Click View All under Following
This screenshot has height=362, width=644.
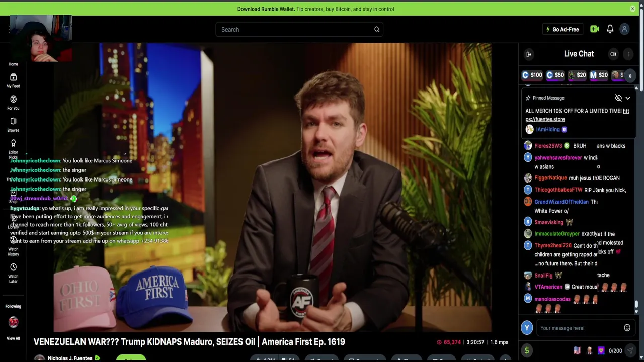13,338
